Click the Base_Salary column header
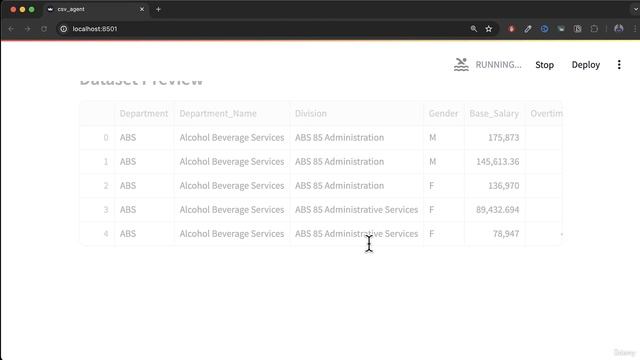640x360 pixels. point(494,113)
